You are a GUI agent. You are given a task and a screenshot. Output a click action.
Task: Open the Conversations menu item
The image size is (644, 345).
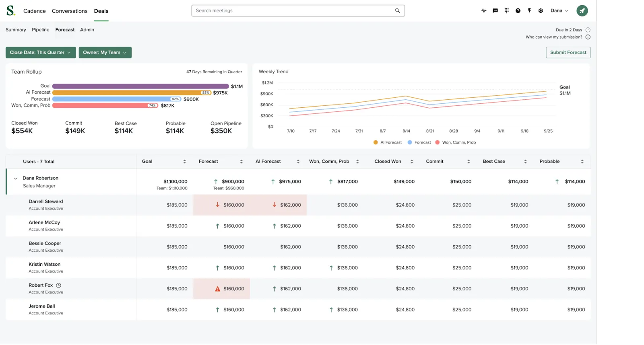pos(69,11)
